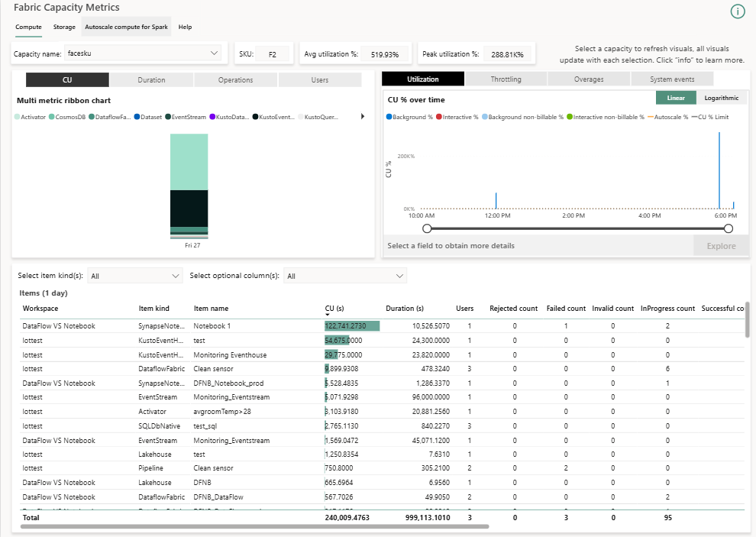Sort by Item kind column header
Screen dimensions: 756x537
(153, 309)
